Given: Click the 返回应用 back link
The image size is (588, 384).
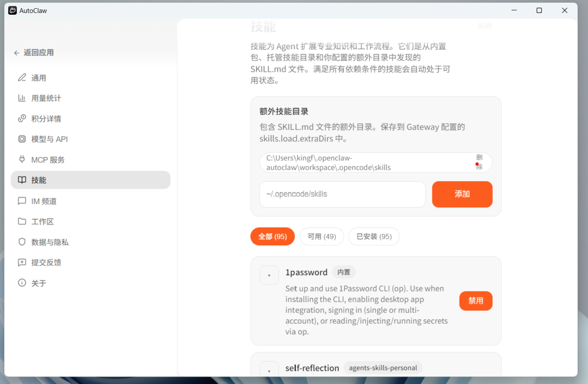Looking at the screenshot, I should click(33, 52).
